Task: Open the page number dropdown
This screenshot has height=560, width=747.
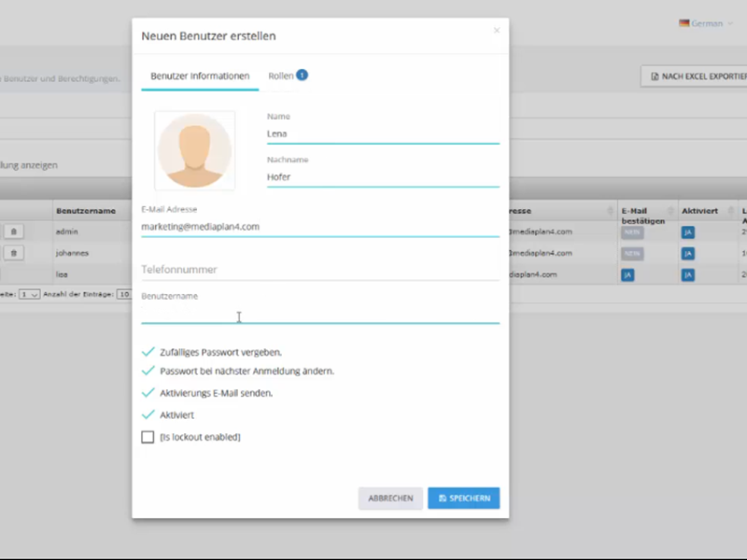Action: pos(30,294)
